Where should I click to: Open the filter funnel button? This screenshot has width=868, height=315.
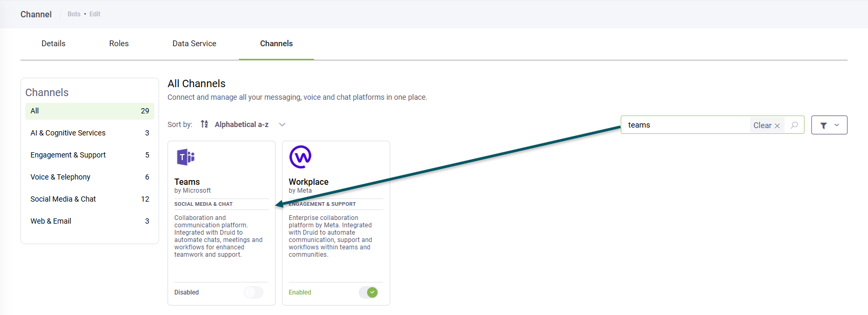pos(823,125)
